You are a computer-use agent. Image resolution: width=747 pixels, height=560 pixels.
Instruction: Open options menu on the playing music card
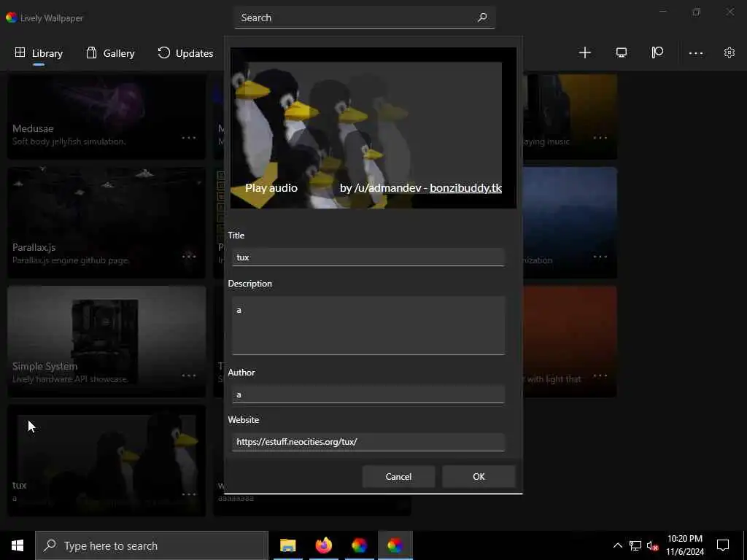600,138
